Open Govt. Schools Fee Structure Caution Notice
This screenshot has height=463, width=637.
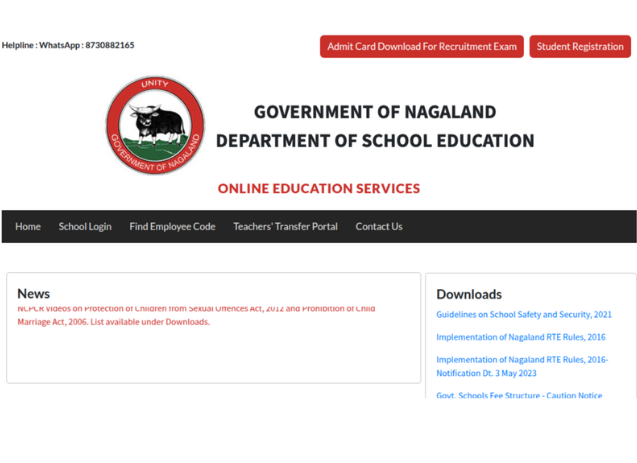pyautogui.click(x=519, y=395)
